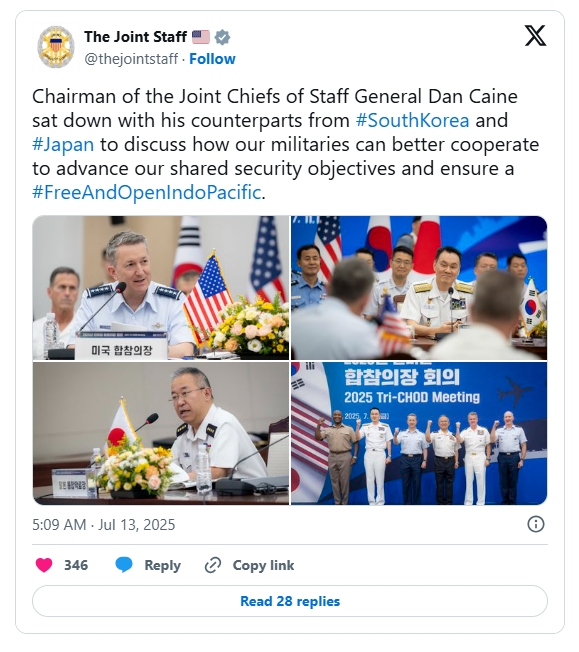View photo of Japanese officer in white uniform
This screenshot has width=579, height=652.
point(161,433)
